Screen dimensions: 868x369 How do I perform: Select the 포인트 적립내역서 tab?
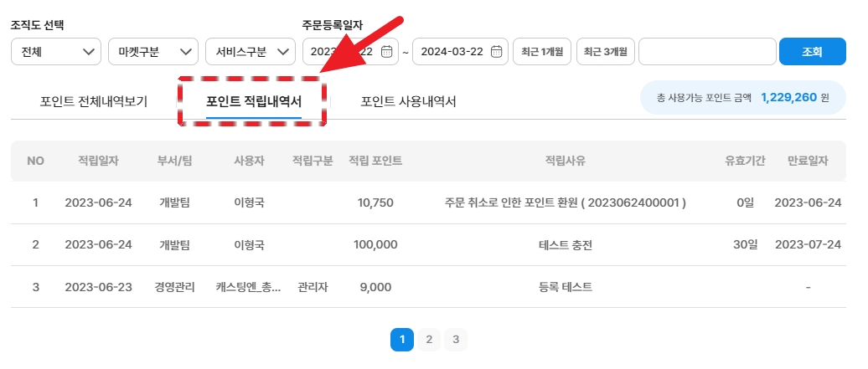click(x=253, y=102)
